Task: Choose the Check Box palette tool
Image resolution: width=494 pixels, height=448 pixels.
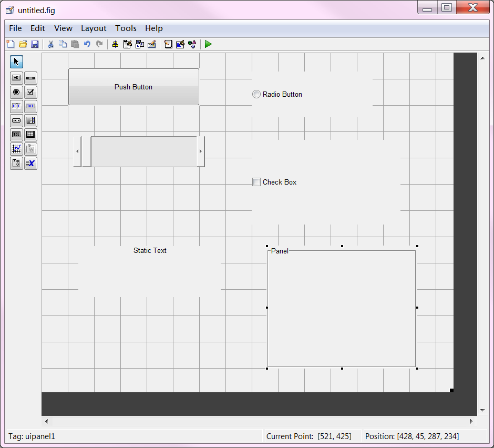Action: pyautogui.click(x=30, y=92)
